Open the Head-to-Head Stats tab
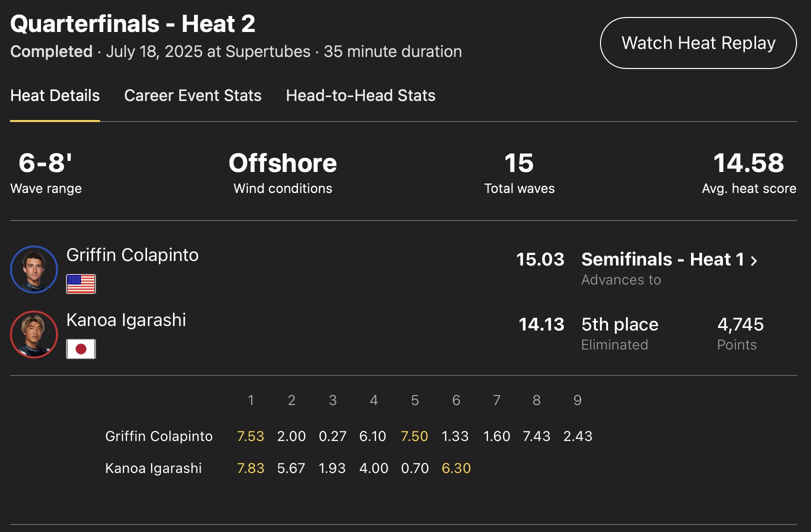The image size is (811, 532). coord(360,95)
